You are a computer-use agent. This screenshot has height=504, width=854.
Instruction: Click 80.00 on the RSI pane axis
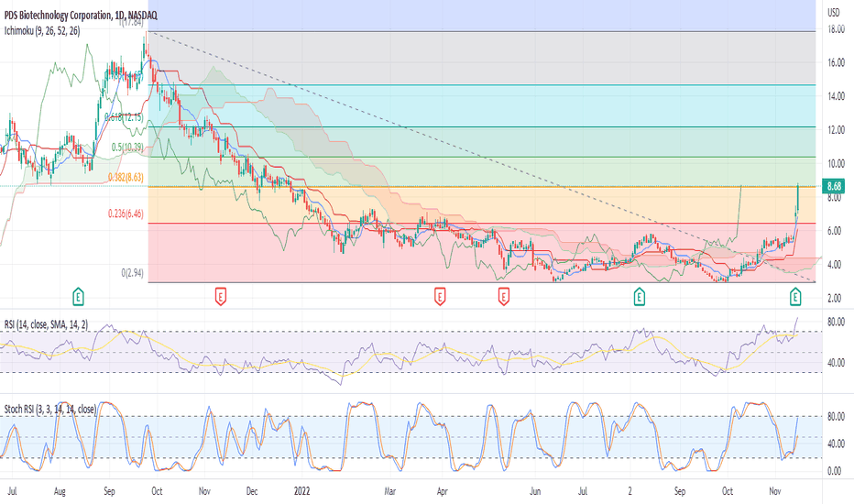click(x=836, y=323)
